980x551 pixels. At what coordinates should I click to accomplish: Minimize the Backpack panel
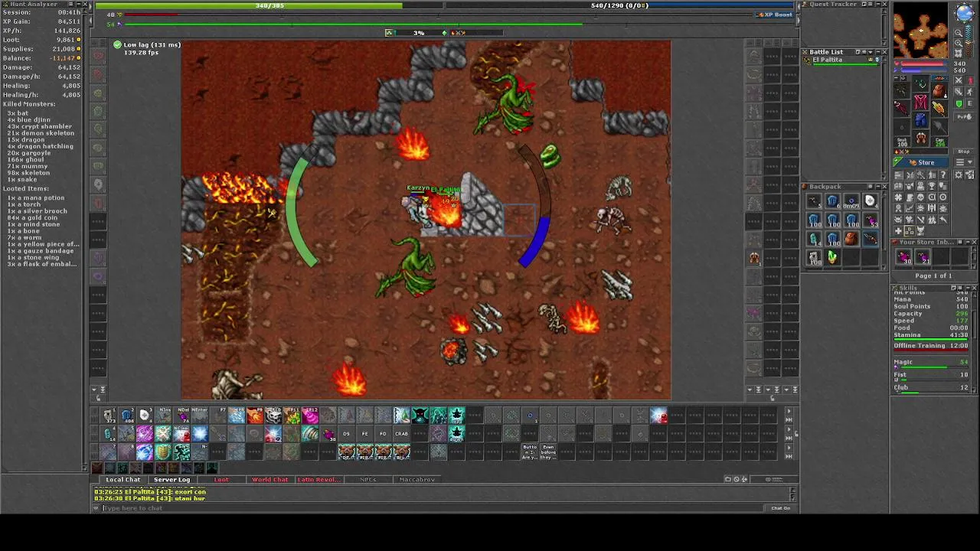click(x=878, y=187)
